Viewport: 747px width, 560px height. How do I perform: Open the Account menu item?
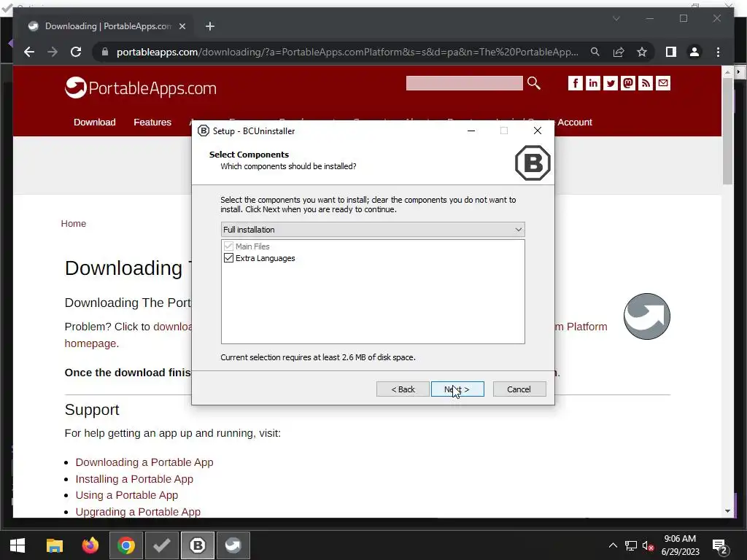(x=575, y=122)
